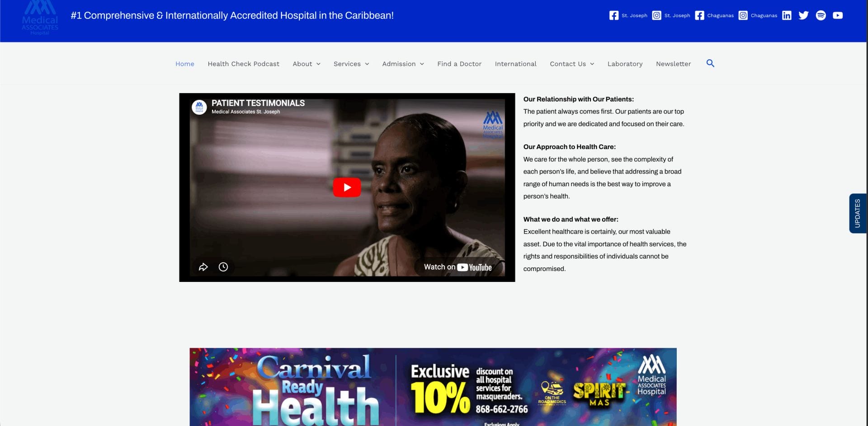Open the Laboratory menu item

coord(625,64)
